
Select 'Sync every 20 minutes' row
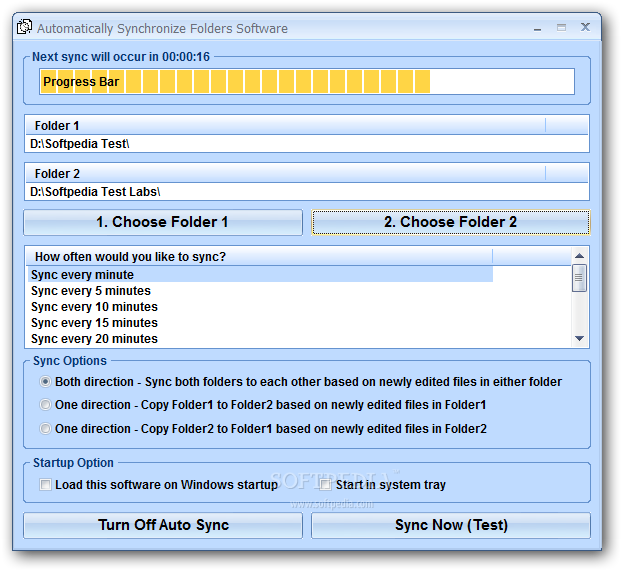click(260, 339)
